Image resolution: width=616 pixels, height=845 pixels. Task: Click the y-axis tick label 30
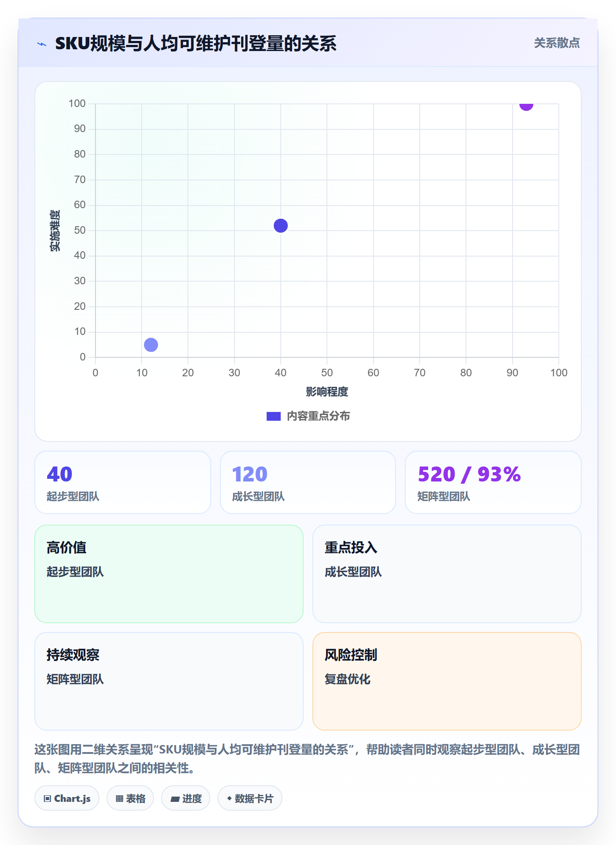coord(80,281)
